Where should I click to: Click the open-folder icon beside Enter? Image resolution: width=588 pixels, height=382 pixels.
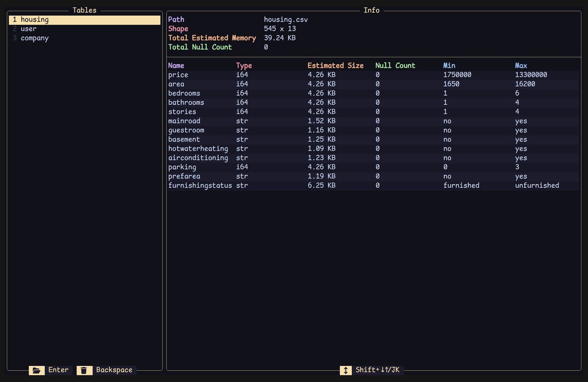[37, 370]
